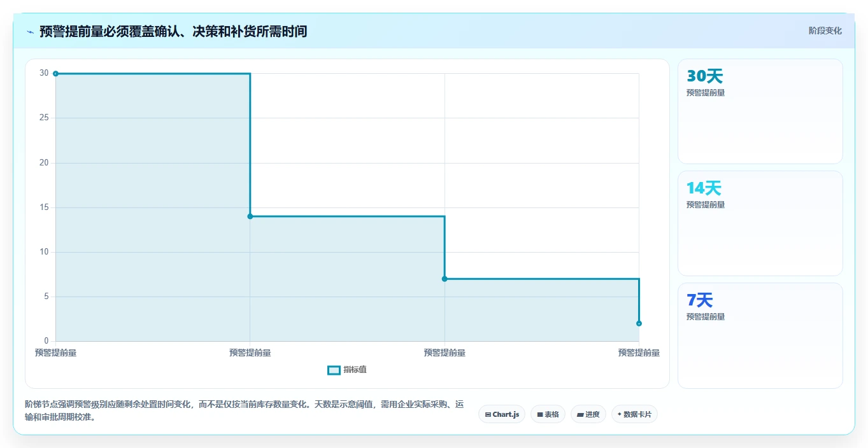Screen dimensions: 868x448
Task: Click 预警提前量 caption under 14天
Action: pyautogui.click(x=706, y=205)
